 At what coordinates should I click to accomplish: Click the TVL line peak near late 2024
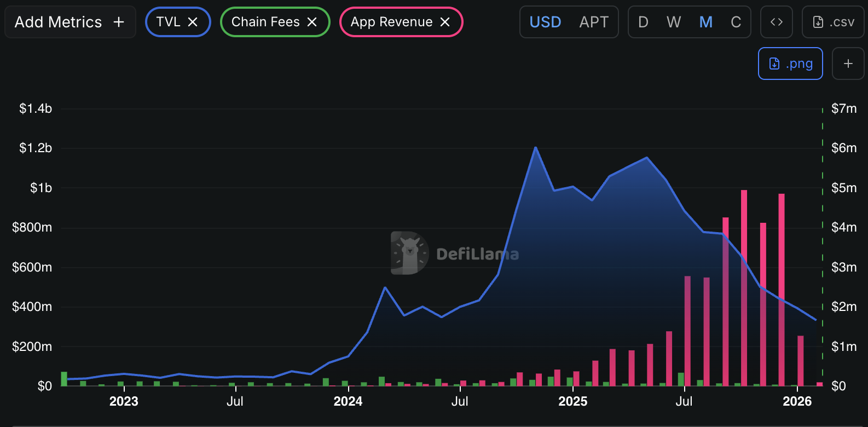535,148
